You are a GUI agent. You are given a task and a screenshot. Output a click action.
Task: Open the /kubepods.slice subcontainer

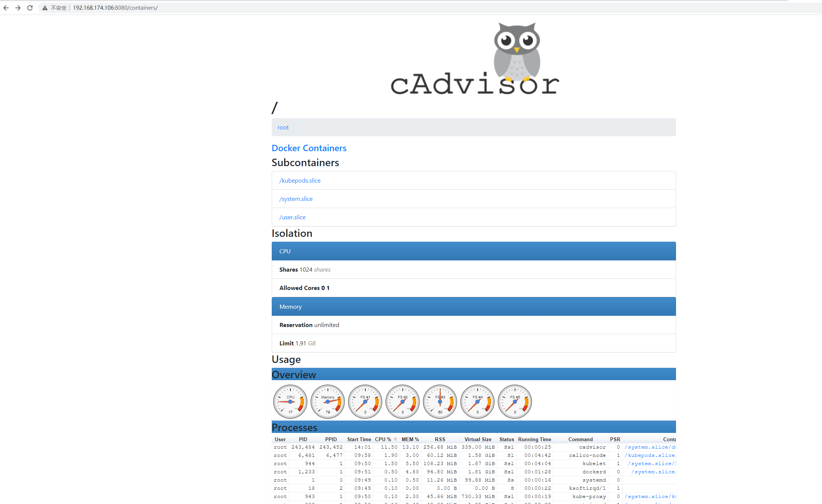click(x=300, y=180)
